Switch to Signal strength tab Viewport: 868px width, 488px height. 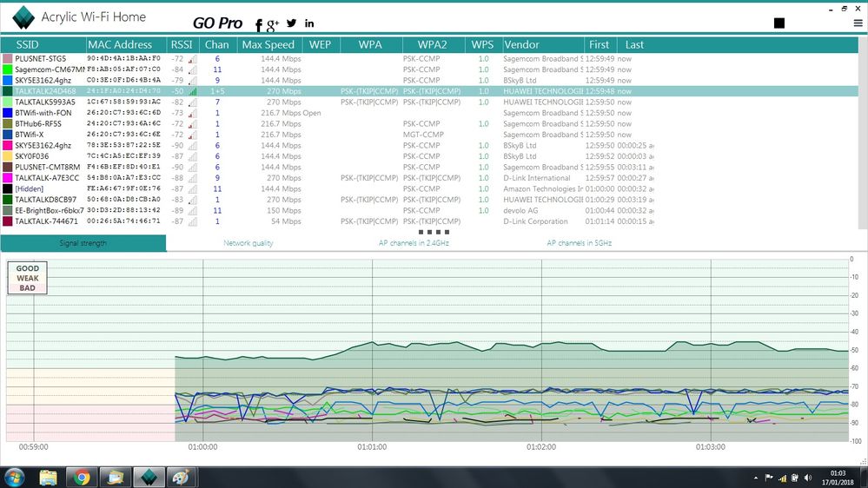click(x=83, y=243)
